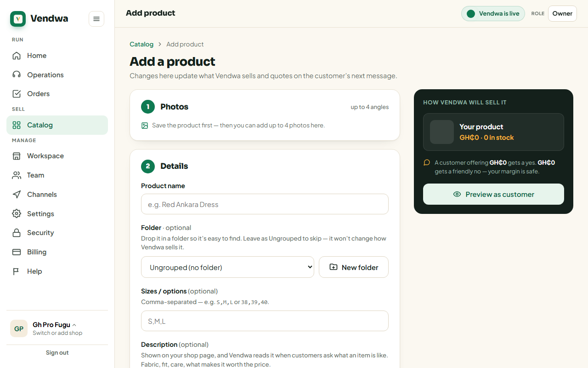Click the Channels paper-plane icon
The height and width of the screenshot is (368, 588).
[x=17, y=195]
